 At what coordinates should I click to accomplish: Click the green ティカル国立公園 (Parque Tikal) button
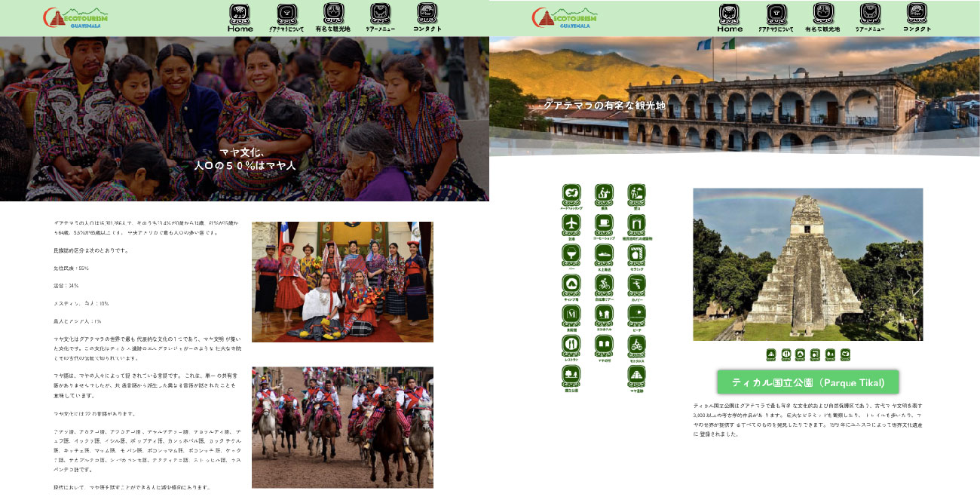click(808, 382)
